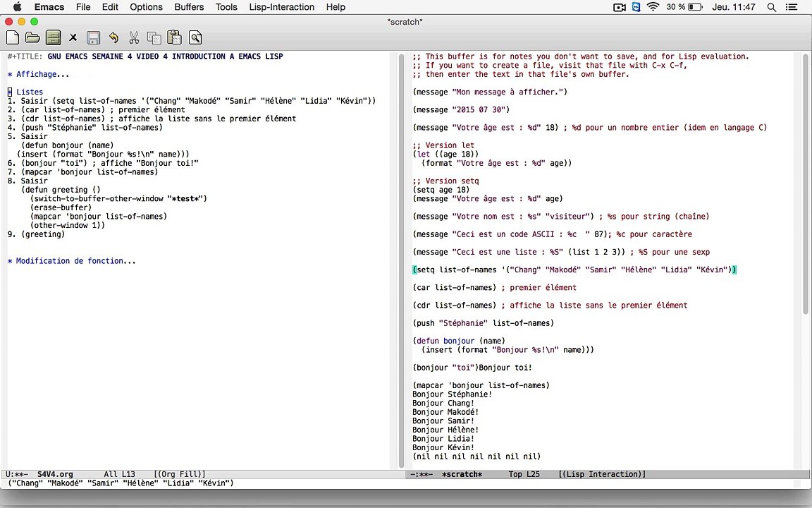The image size is (812, 508).
Task: Click the New File toolbar icon
Action: pos(13,37)
